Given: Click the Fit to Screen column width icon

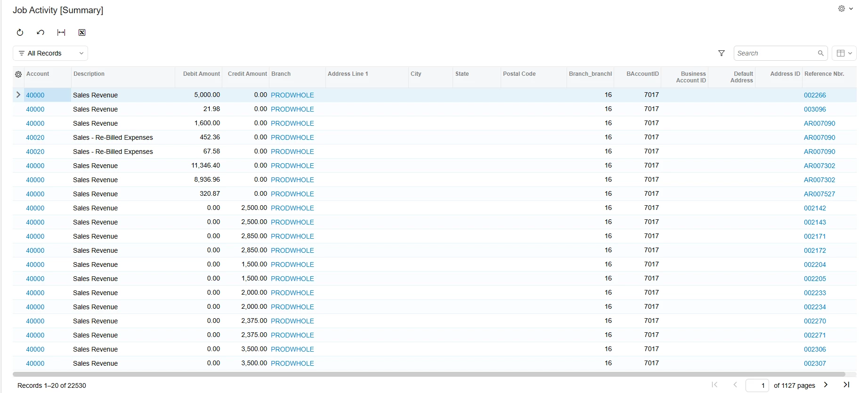Looking at the screenshot, I should click(x=61, y=32).
